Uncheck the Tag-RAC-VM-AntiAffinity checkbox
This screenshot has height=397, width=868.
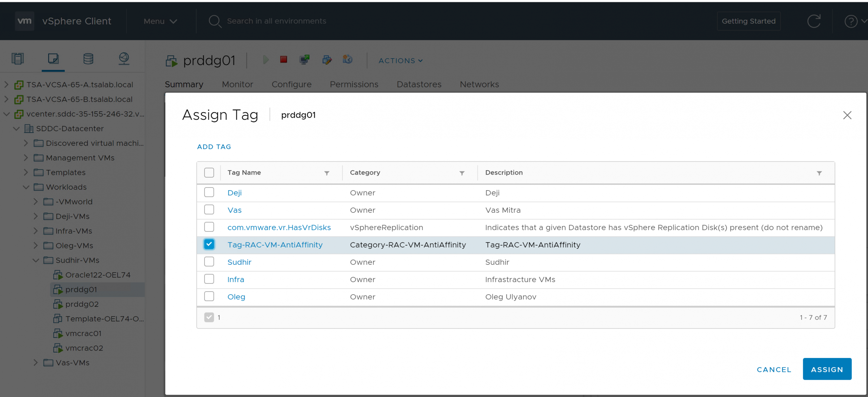coord(209,244)
